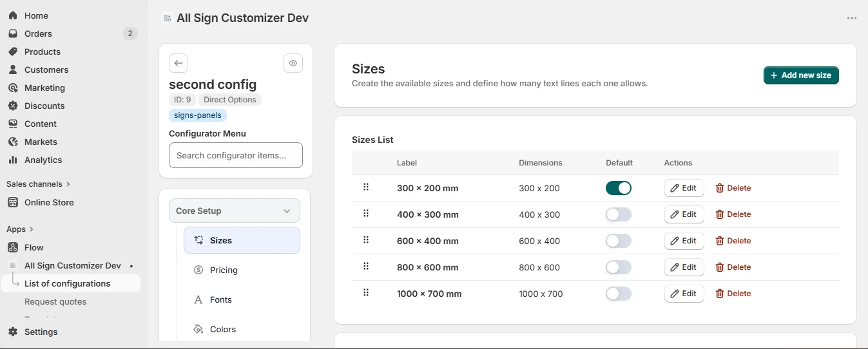Screen dimensions: 868x349
Task: Edit the 1000 × 700 mm size
Action: coord(684,294)
